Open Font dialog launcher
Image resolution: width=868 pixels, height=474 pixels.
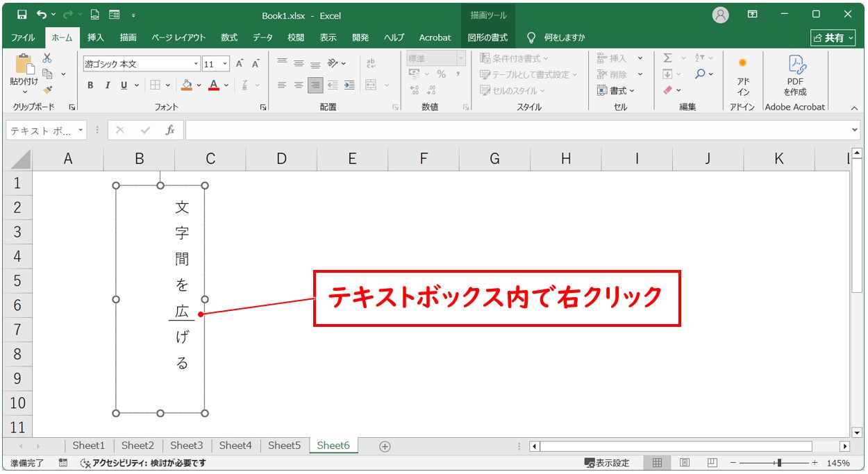263,108
